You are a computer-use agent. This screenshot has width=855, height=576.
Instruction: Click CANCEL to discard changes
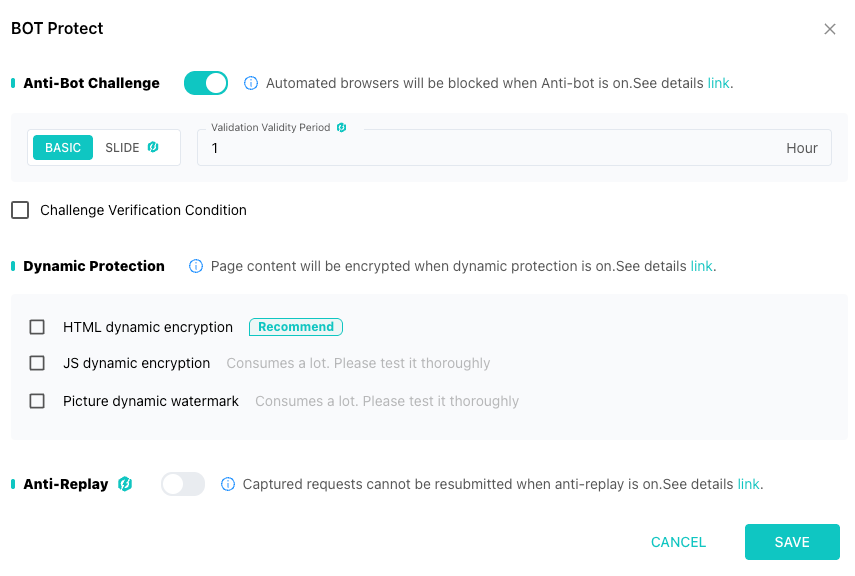tap(678, 542)
